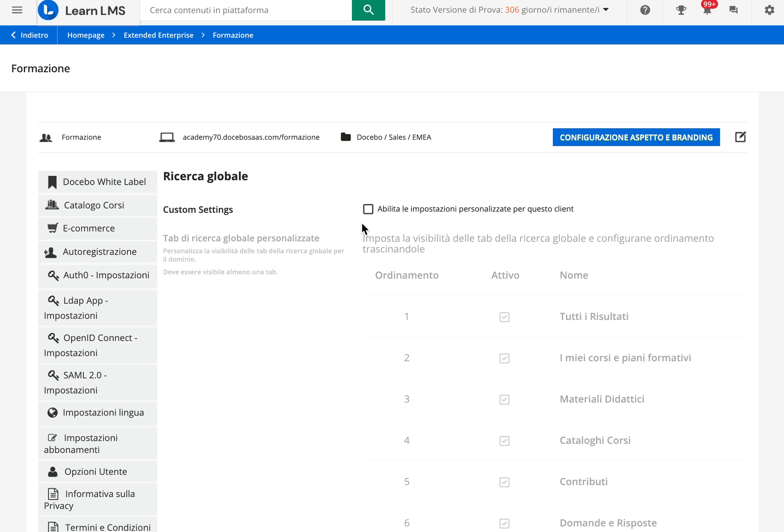Open the admin settings gear icon
The image size is (784, 532).
769,10
